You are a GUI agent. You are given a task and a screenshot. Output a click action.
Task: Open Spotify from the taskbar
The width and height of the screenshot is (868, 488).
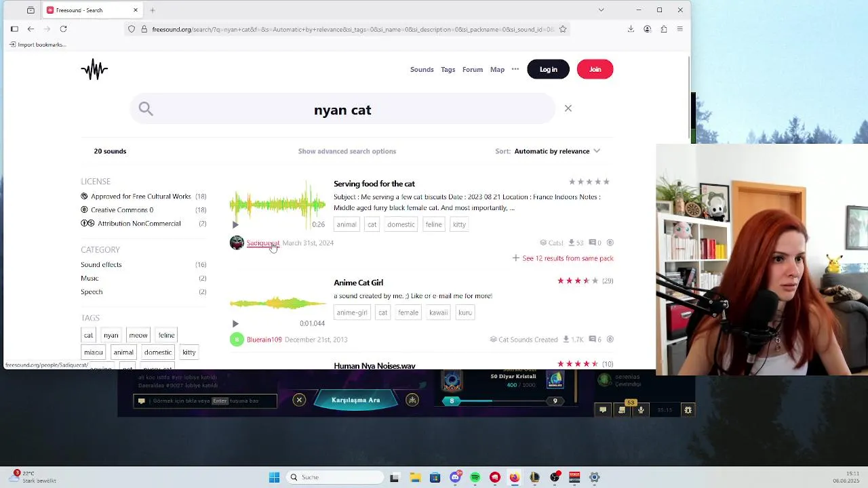pyautogui.click(x=475, y=477)
